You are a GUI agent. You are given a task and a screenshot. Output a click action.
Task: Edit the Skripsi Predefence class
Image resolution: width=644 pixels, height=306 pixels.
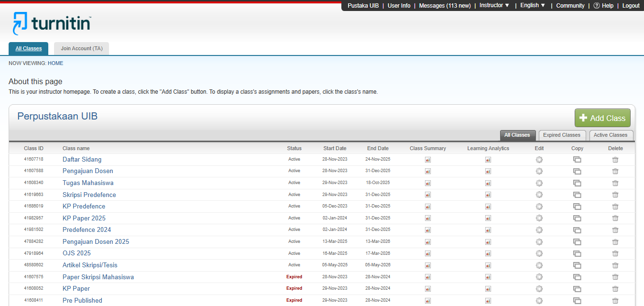click(539, 195)
